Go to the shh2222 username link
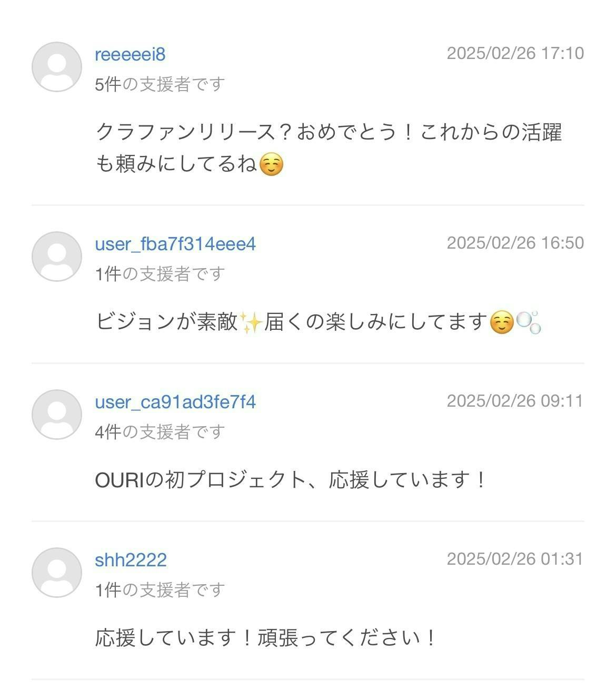616x688 pixels. point(131,560)
